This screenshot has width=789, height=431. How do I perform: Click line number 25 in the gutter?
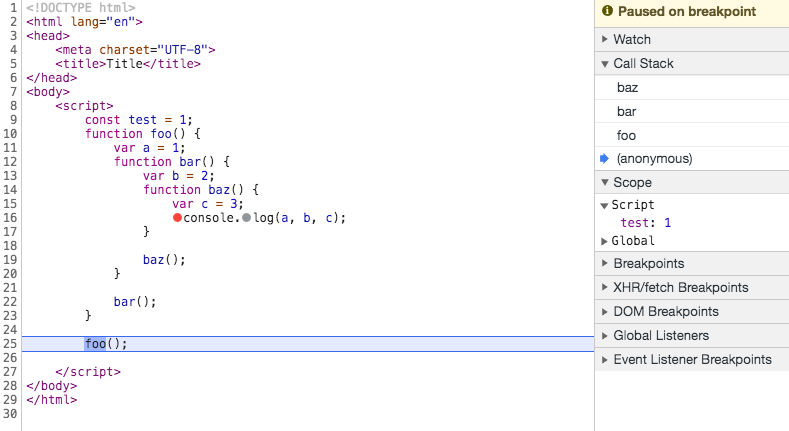click(x=10, y=343)
